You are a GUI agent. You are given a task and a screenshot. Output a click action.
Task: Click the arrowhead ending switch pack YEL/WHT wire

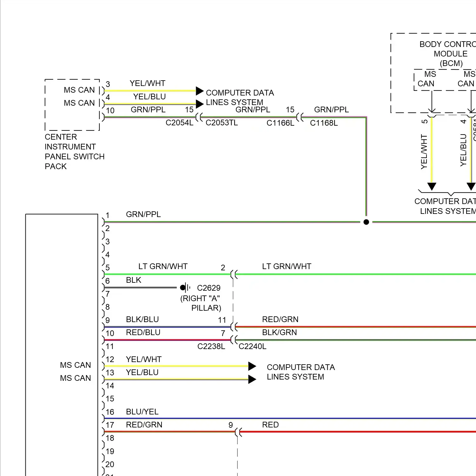pyautogui.click(x=200, y=91)
